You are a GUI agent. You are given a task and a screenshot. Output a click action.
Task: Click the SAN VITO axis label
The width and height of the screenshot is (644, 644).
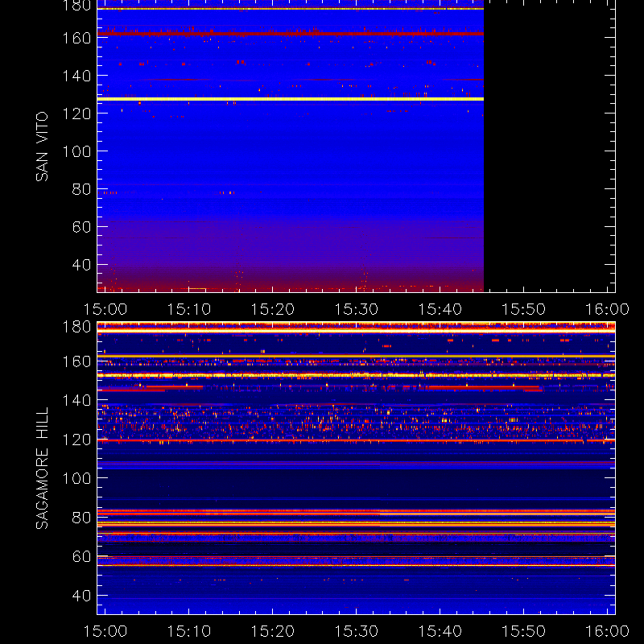42,147
